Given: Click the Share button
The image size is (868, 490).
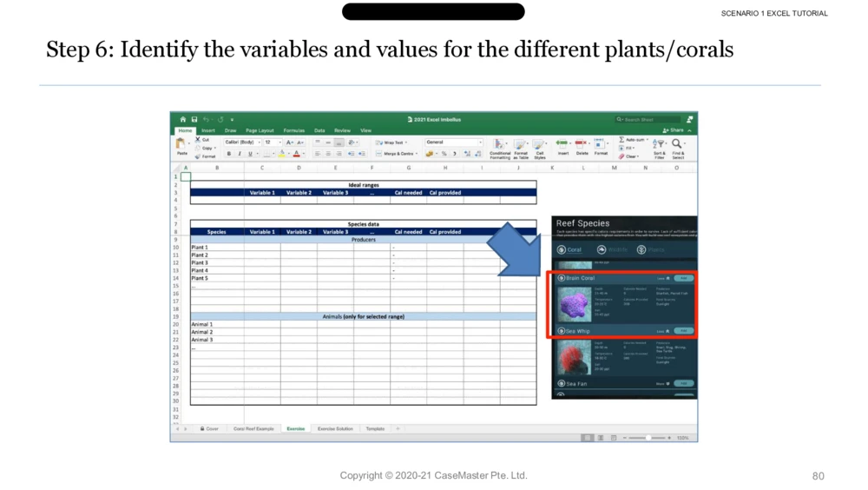Looking at the screenshot, I should click(x=674, y=130).
